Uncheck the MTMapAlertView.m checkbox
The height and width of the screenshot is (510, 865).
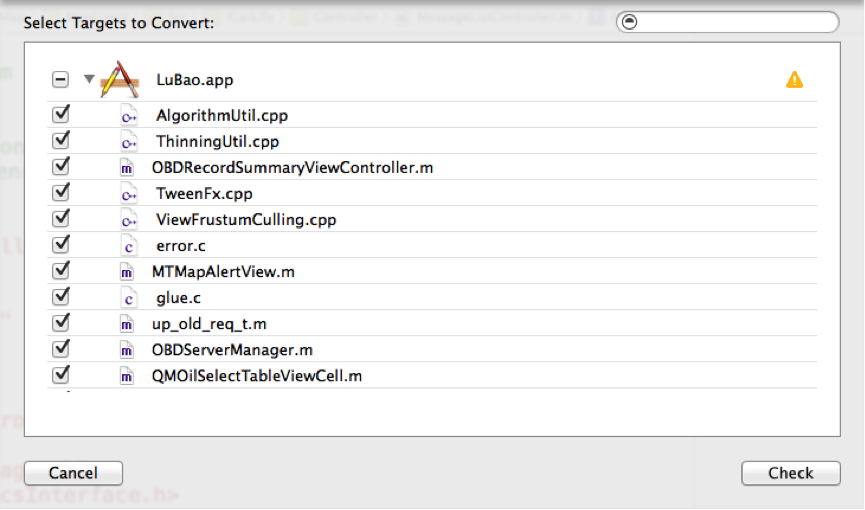61,271
